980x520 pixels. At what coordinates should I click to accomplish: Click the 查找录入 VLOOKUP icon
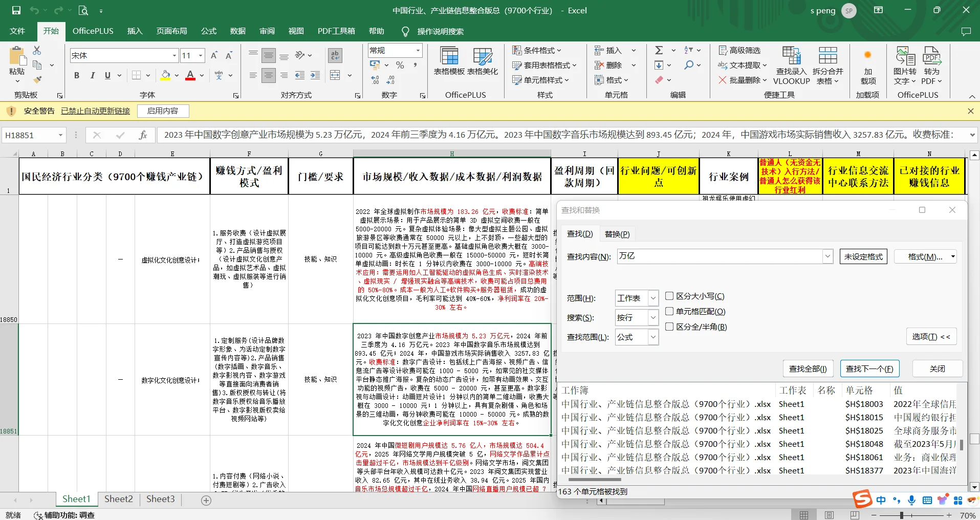[791, 66]
